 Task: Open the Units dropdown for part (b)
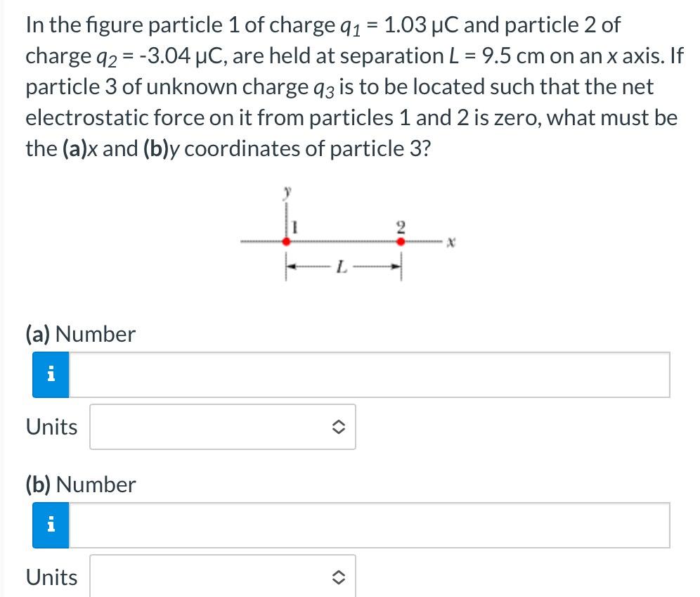[x=222, y=577]
